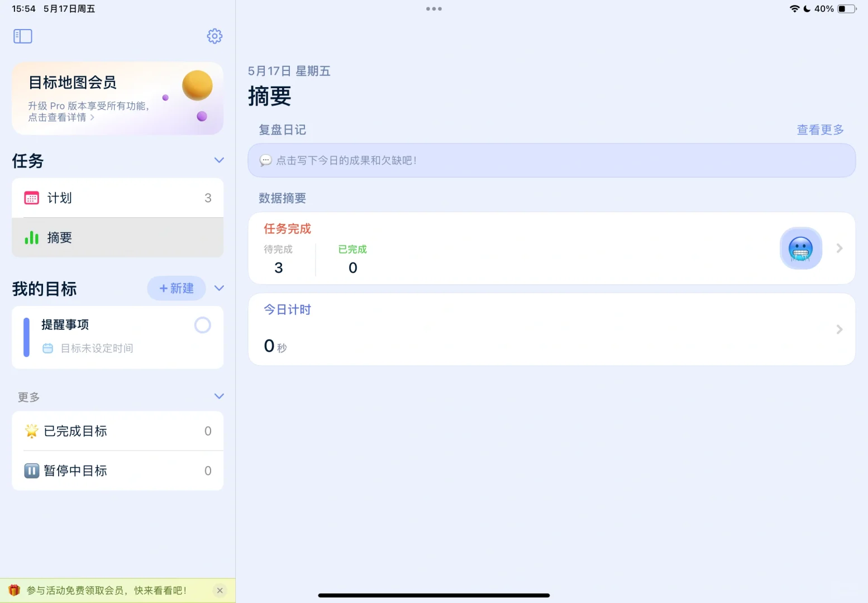The image size is (868, 603).
Task: Click the 数据摘要 section heading
Action: click(282, 198)
